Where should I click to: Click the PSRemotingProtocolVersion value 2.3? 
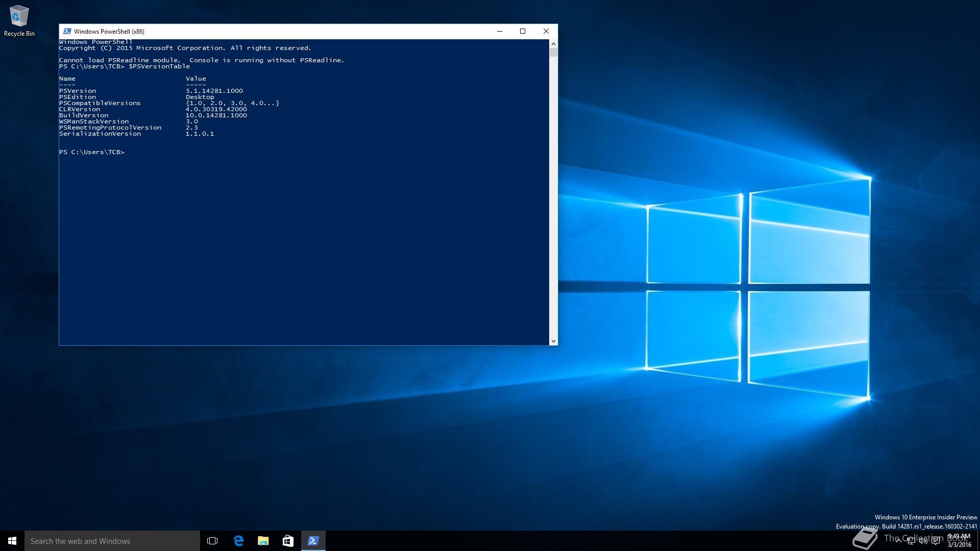click(192, 128)
